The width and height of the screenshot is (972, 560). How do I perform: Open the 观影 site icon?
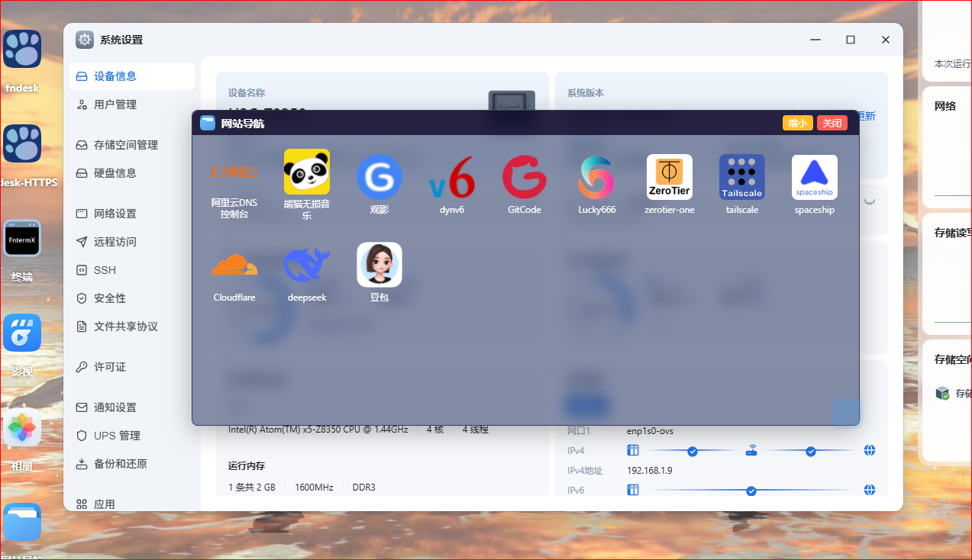click(x=379, y=177)
